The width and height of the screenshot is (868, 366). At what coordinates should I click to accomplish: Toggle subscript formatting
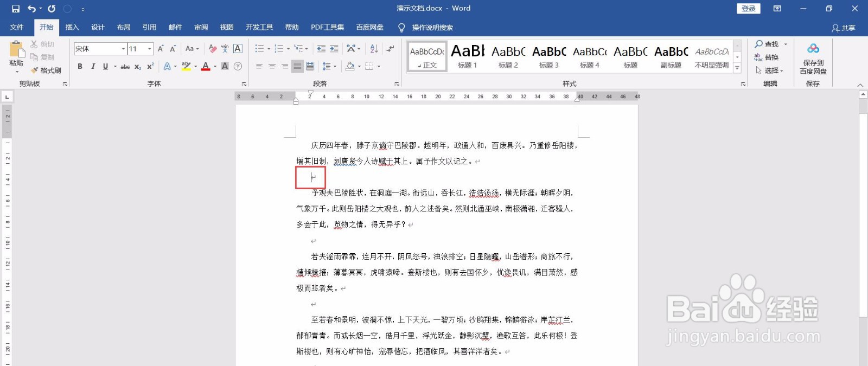pyautogui.click(x=138, y=66)
